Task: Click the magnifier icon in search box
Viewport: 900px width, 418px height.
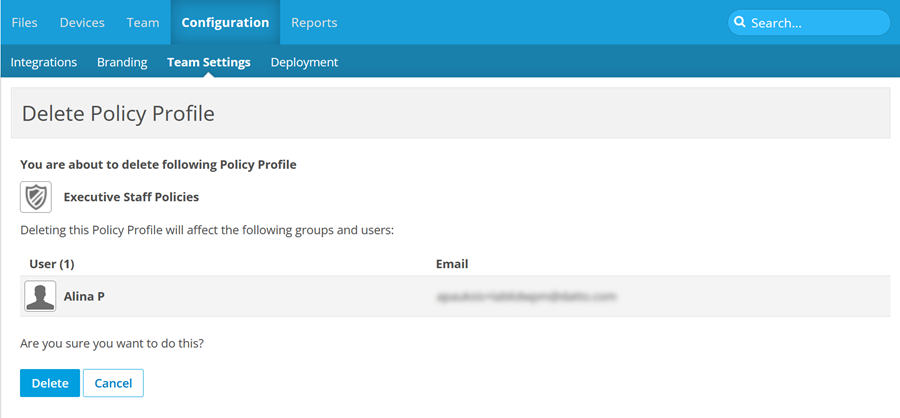Action: [740, 23]
